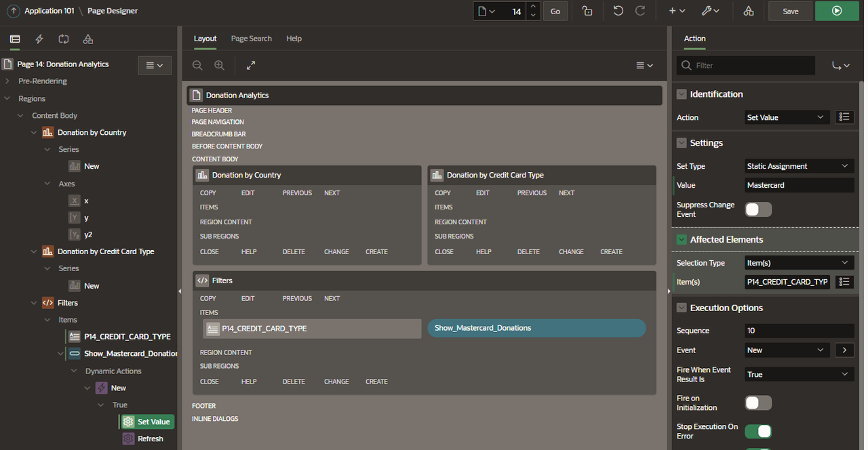This screenshot has width=868, height=450.
Task: Toggle Suppress Change Event switch
Action: pyautogui.click(x=758, y=209)
